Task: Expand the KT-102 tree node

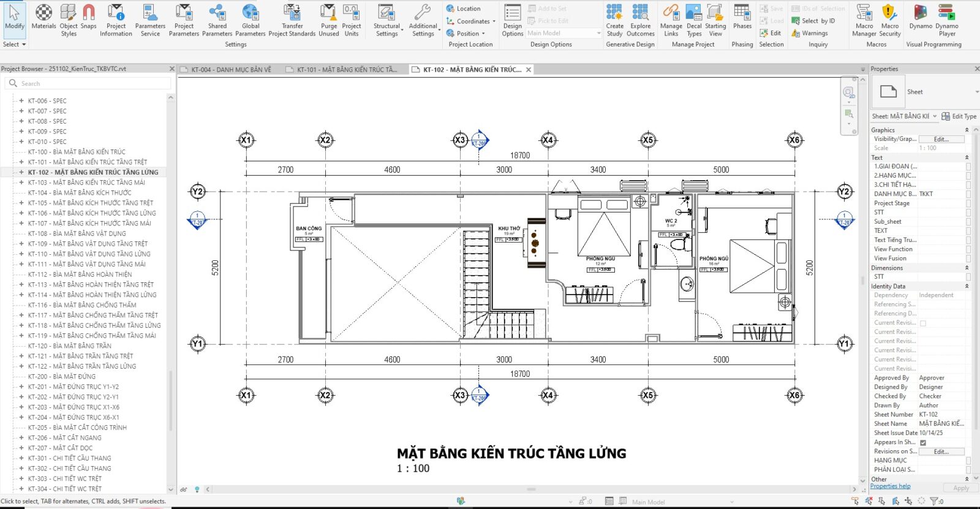Action: point(21,172)
